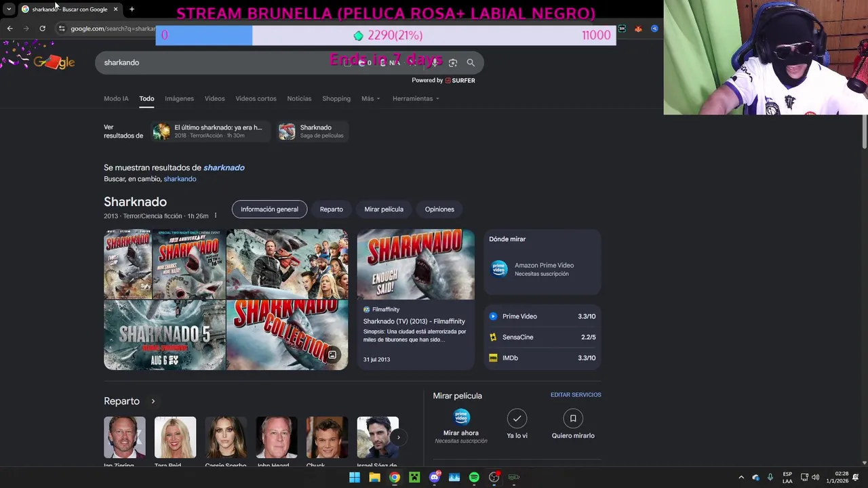The height and width of the screenshot is (488, 868).
Task: Show hidden system tray icons
Action: pos(741,477)
